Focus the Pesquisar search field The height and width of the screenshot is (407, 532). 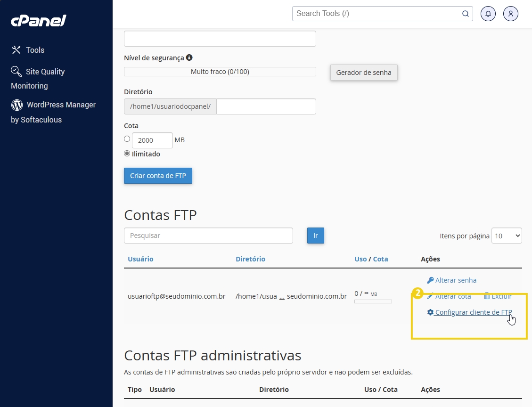pyautogui.click(x=208, y=236)
